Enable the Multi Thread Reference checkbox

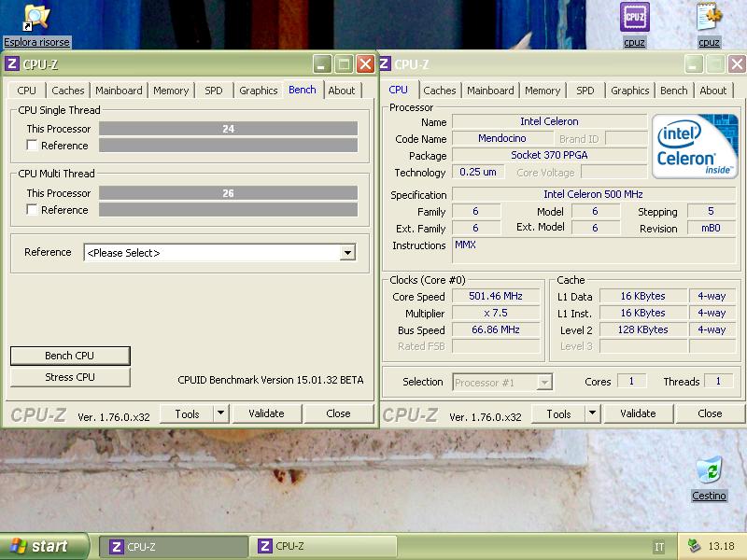[x=33, y=210]
